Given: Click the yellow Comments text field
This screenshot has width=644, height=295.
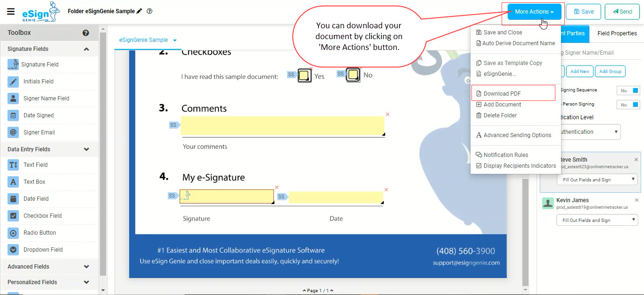Looking at the screenshot, I should click(283, 126).
